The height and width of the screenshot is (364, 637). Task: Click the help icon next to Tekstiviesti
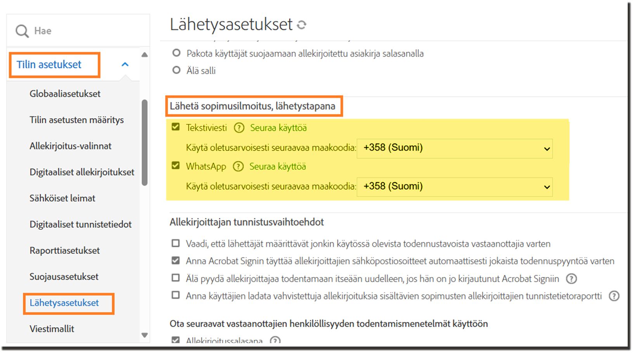pyautogui.click(x=239, y=128)
